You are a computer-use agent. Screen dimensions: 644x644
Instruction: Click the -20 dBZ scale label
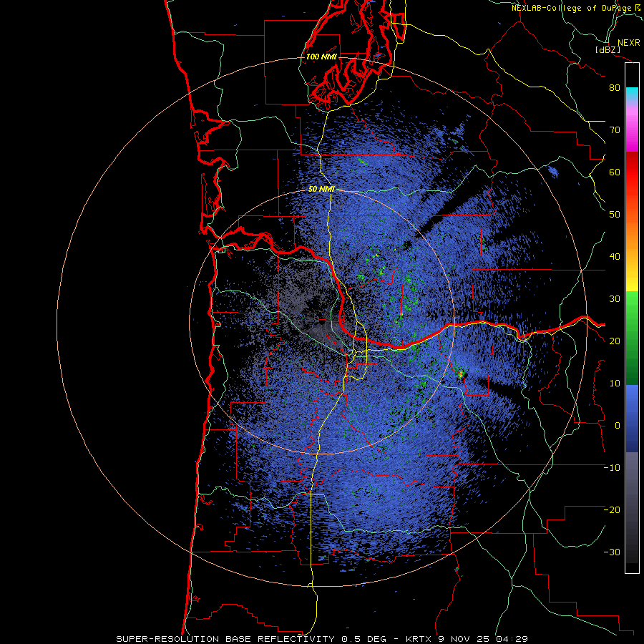[612, 509]
